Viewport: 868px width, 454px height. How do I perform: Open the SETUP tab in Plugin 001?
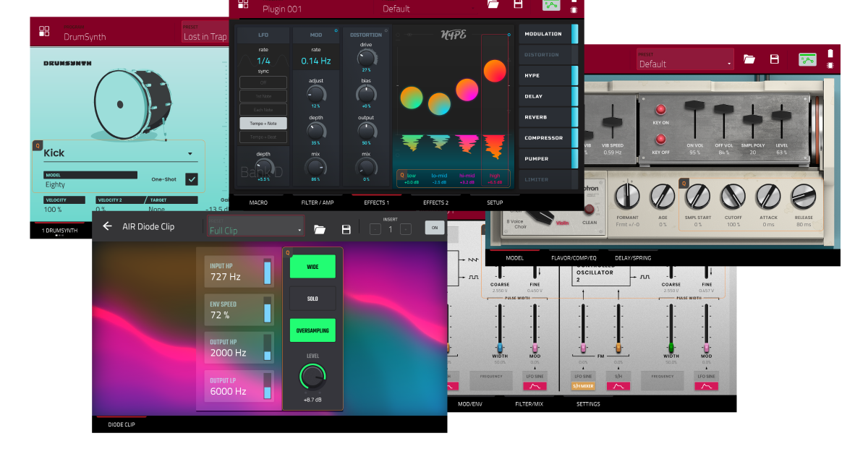coord(495,202)
